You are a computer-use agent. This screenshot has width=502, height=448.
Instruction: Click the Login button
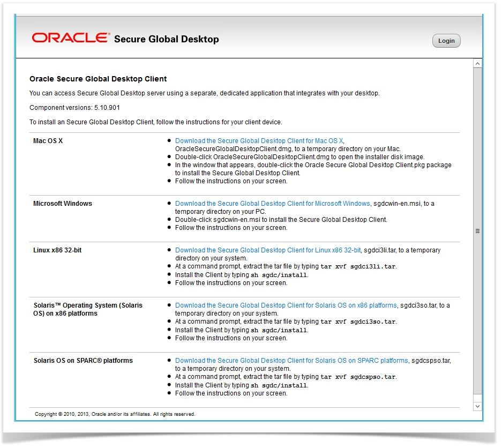pos(446,41)
